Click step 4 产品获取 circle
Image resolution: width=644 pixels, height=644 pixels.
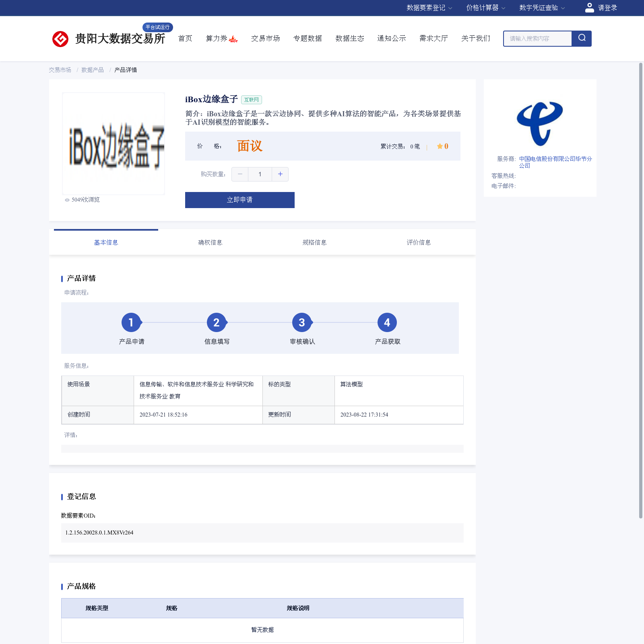pyautogui.click(x=387, y=322)
